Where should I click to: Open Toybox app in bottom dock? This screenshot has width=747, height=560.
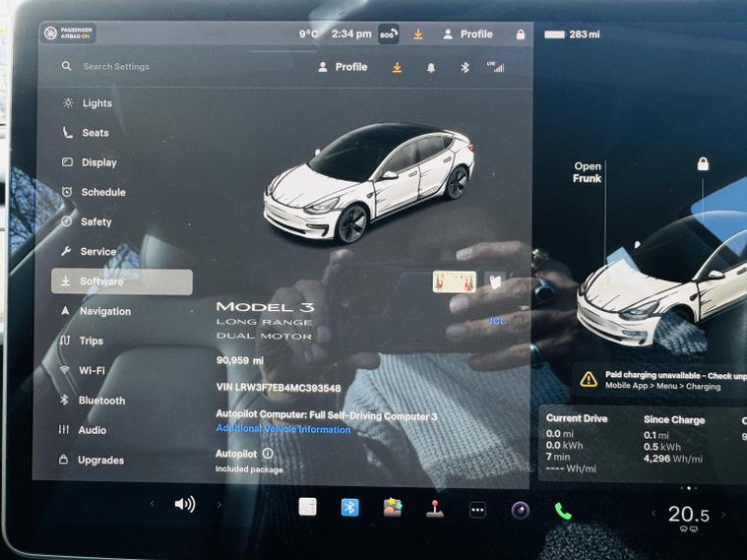pos(393,508)
